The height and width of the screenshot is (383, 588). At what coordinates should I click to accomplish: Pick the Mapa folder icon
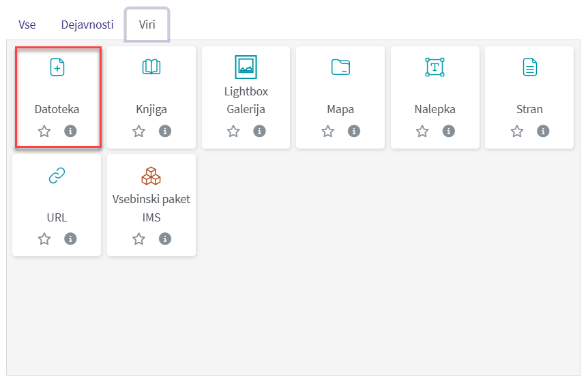pos(340,67)
